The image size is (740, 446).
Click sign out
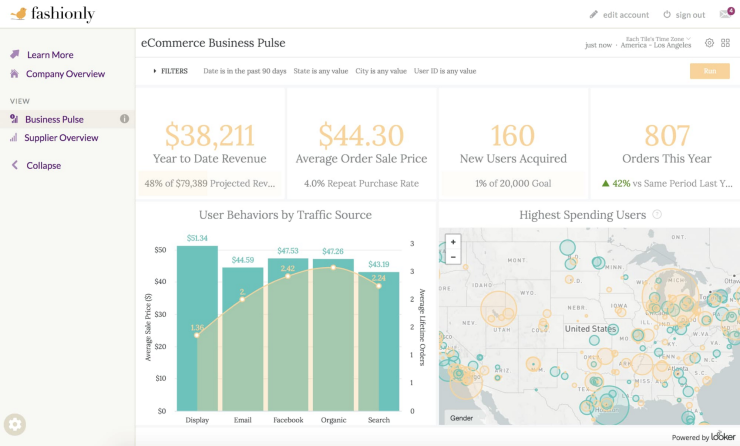pyautogui.click(x=683, y=15)
